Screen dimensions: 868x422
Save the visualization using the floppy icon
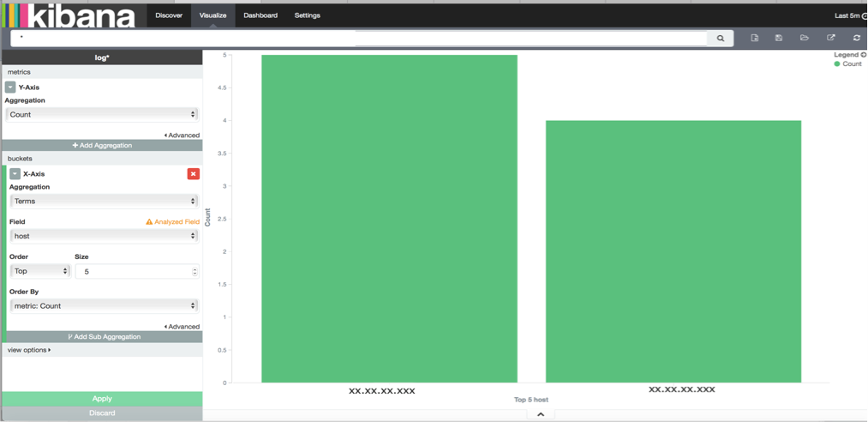(779, 38)
